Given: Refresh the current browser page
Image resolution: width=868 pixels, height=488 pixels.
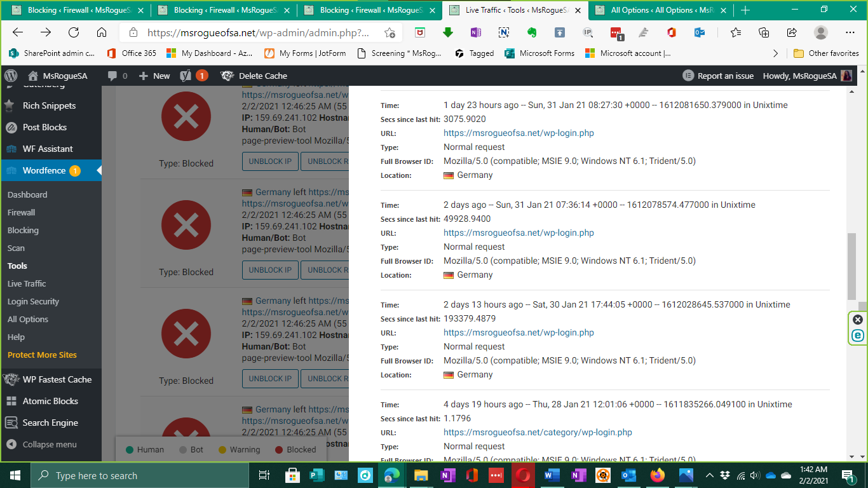Looking at the screenshot, I should click(74, 33).
